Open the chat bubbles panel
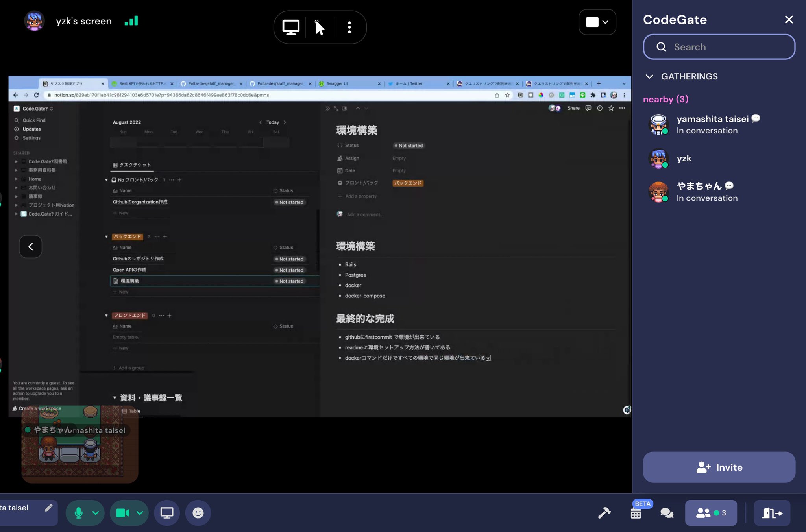The image size is (806, 532). 667,513
